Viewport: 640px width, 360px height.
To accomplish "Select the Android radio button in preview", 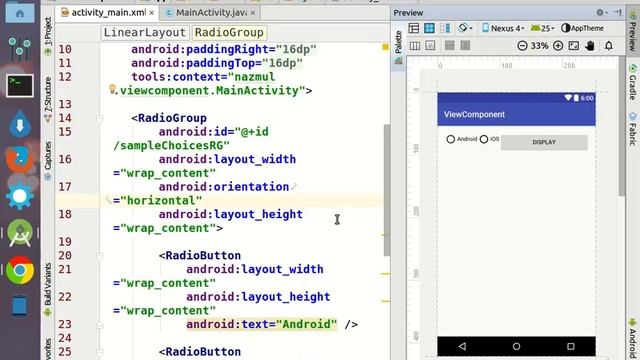I will (462, 139).
